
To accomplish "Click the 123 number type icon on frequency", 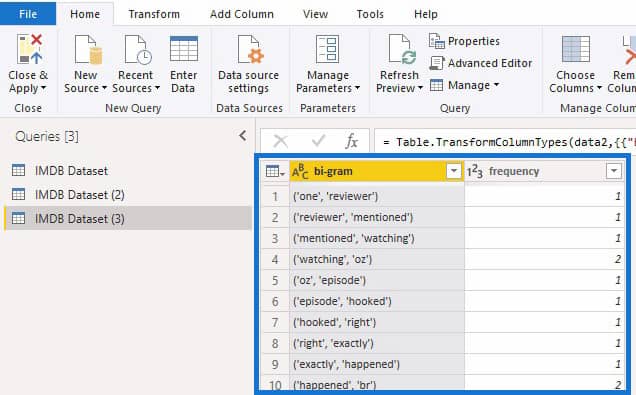I will 475,172.
